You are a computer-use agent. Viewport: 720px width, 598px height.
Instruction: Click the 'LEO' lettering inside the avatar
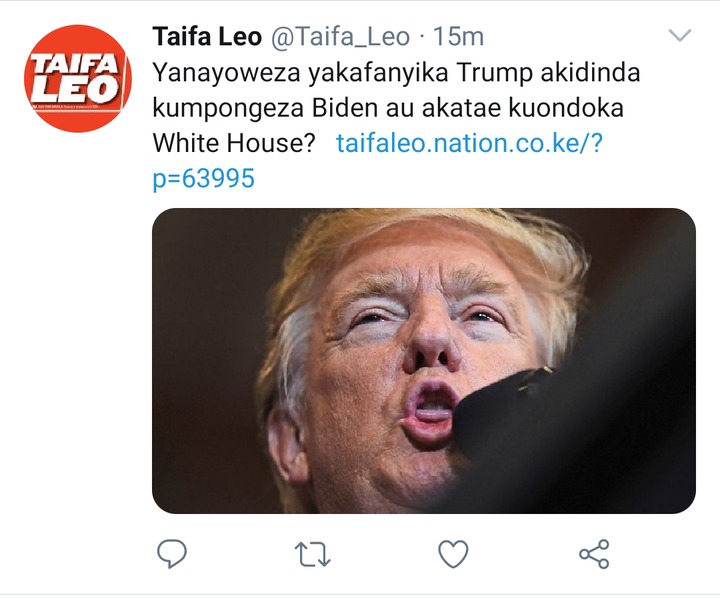pyautogui.click(x=73, y=90)
